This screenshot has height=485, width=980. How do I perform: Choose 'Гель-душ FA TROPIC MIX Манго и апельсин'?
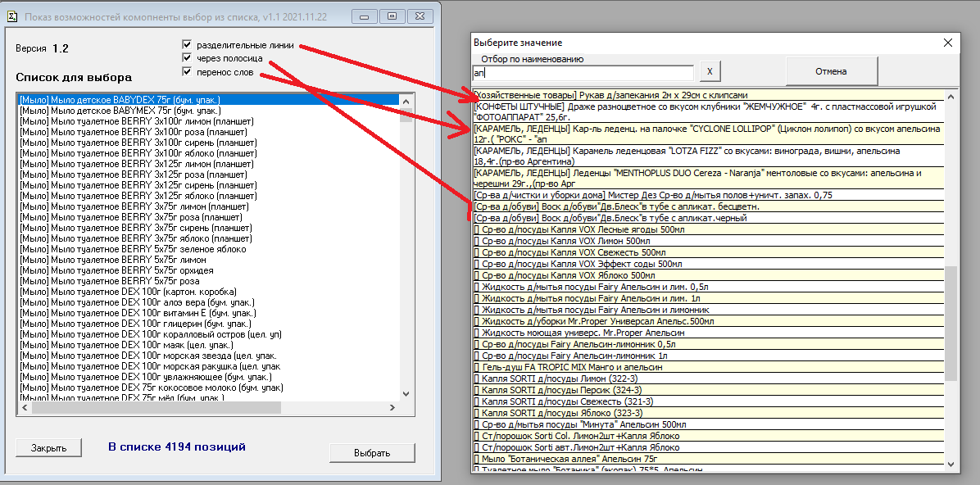(708, 367)
